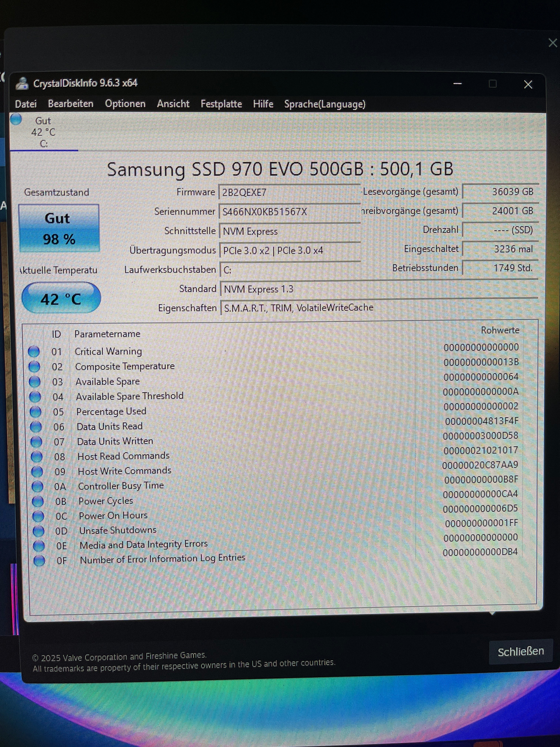Viewport: 560px width, 747px height.
Task: Click the Error Information Log Entries status dot
Action: pos(39,561)
